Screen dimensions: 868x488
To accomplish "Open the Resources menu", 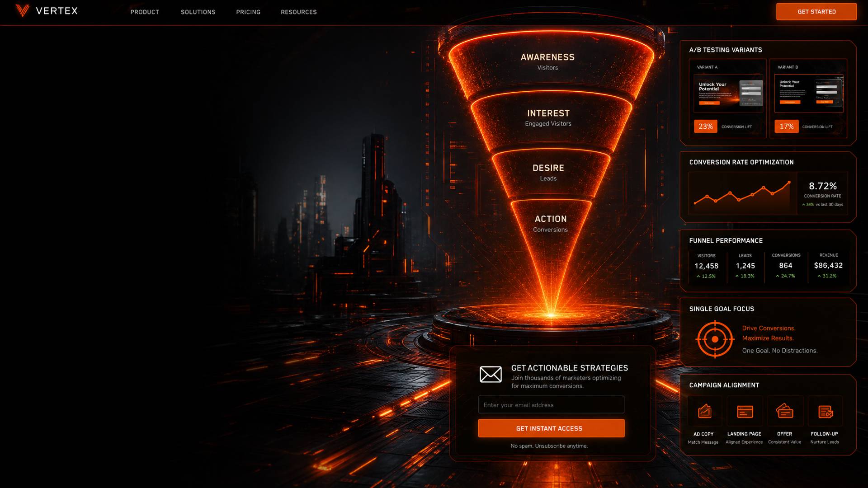I will point(299,12).
